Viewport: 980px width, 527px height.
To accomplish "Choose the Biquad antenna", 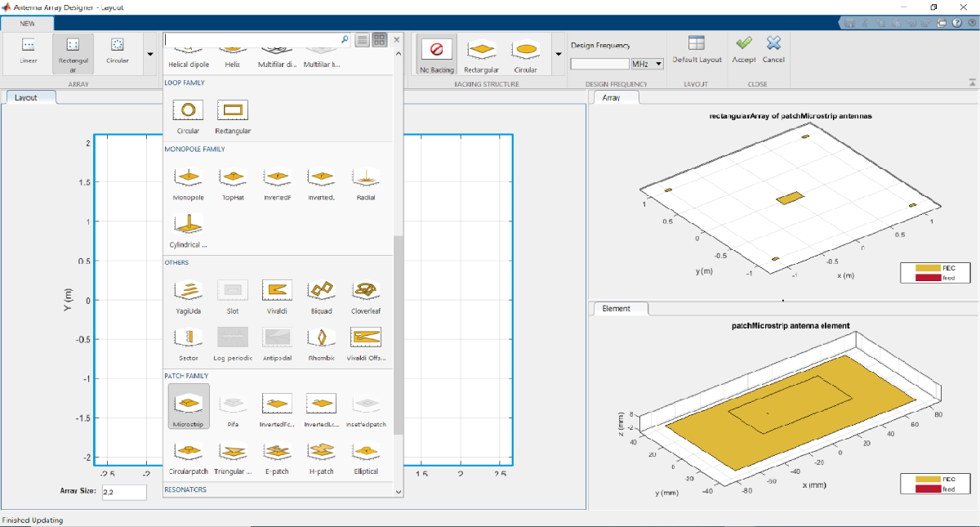I will pos(321,296).
